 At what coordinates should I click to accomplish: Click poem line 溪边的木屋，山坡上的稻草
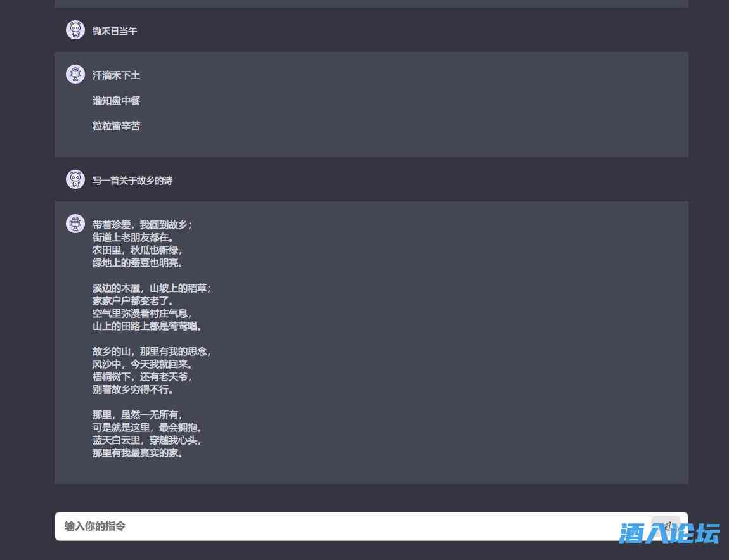point(152,288)
